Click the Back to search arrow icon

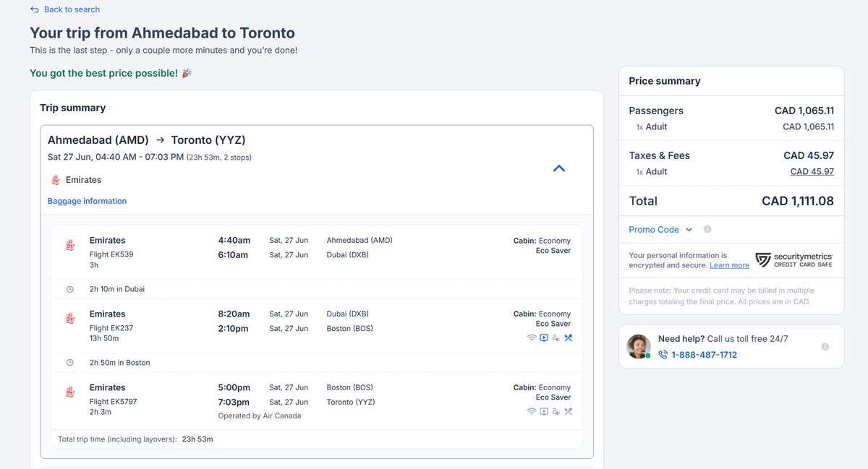click(35, 9)
